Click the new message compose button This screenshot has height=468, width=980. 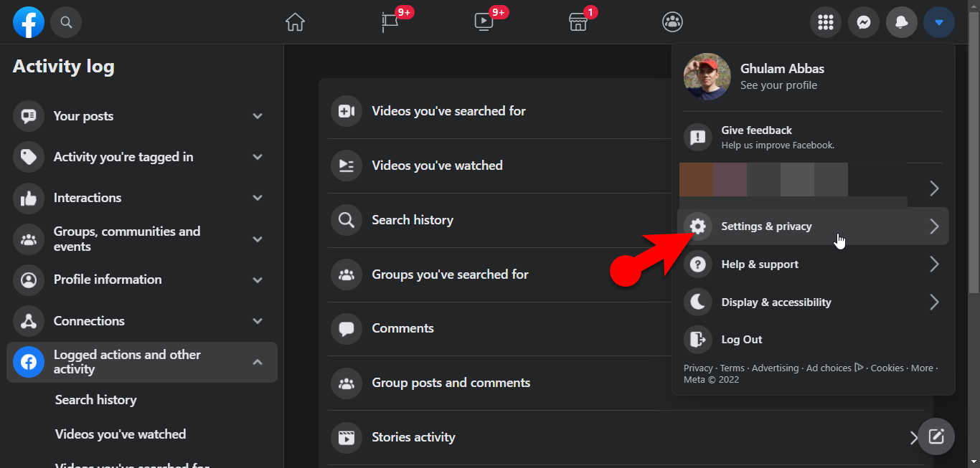[x=936, y=436]
